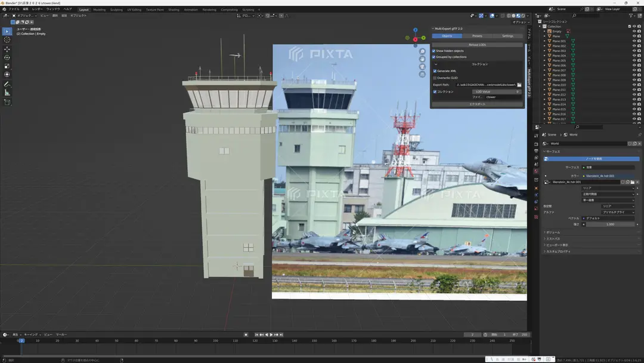Image resolution: width=644 pixels, height=363 pixels.
Task: Click the play animation button in timeline
Action: [271, 334]
